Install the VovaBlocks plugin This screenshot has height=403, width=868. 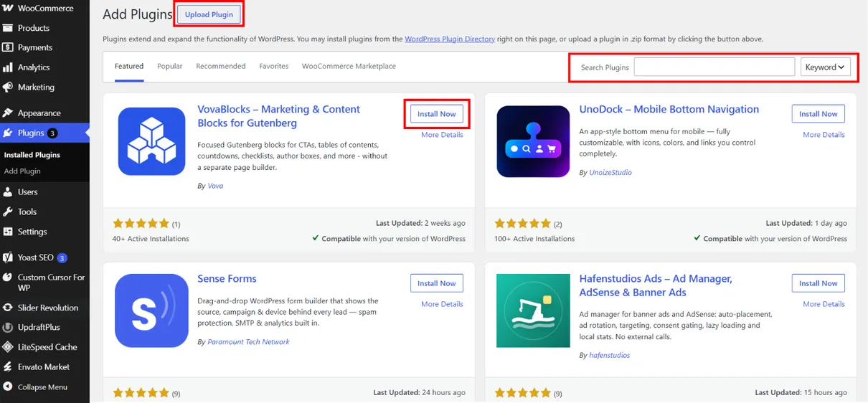(x=437, y=114)
